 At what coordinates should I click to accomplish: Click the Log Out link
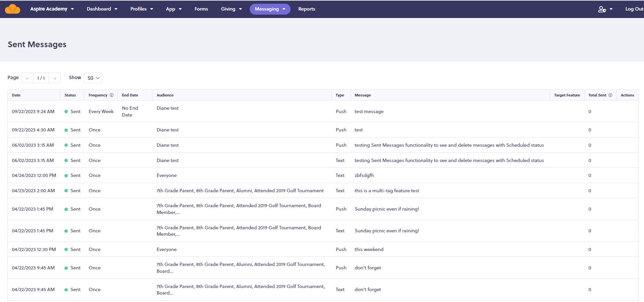pos(634,9)
